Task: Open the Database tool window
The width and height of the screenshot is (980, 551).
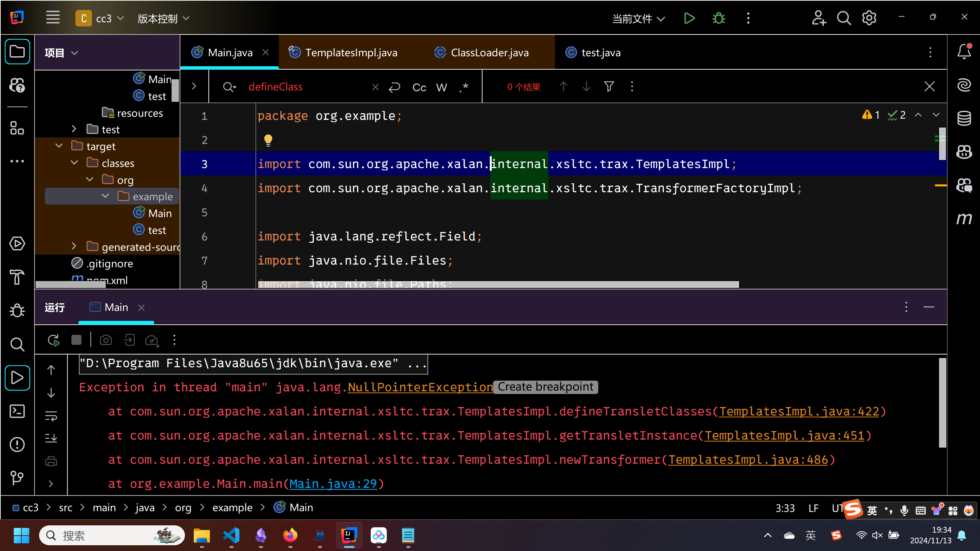Action: [964, 118]
